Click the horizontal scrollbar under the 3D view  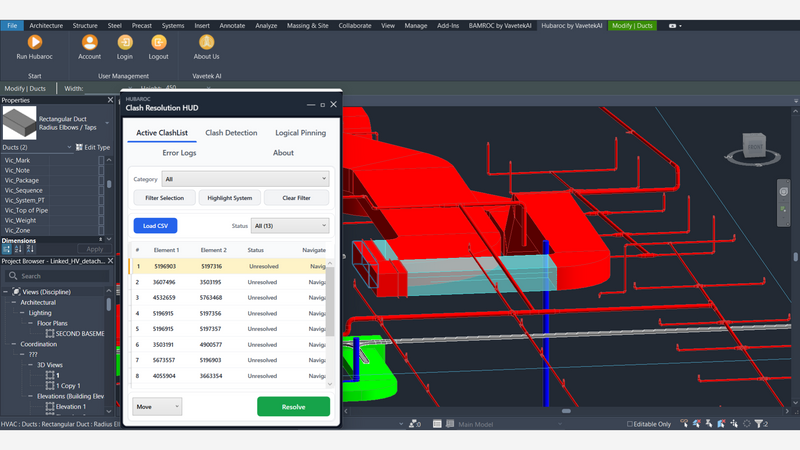[566, 411]
